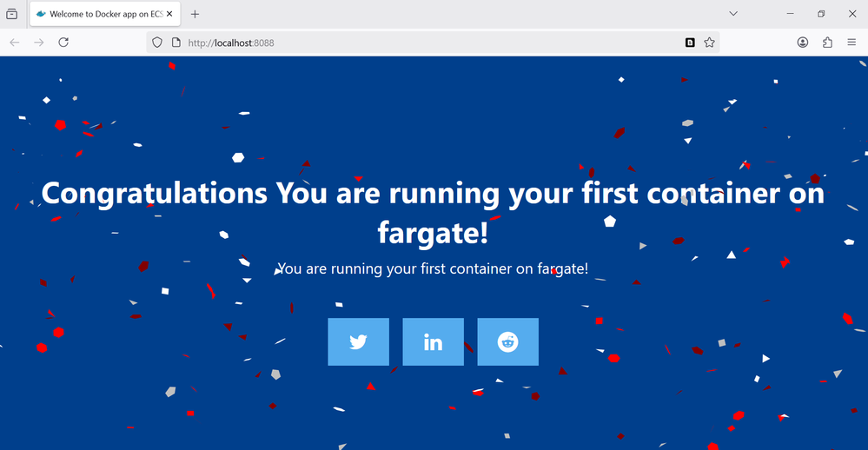Bookmark this page with the star
This screenshot has height=450, width=868.
(709, 42)
